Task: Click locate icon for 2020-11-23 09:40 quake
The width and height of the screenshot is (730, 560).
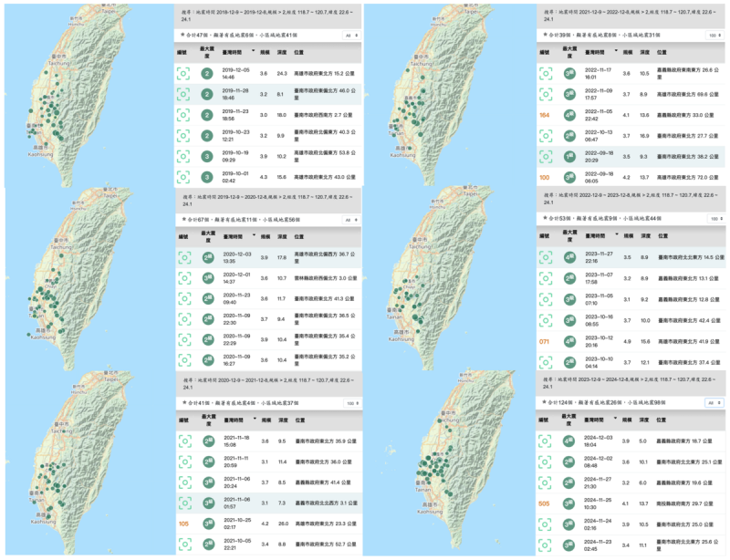Action: [x=184, y=298]
